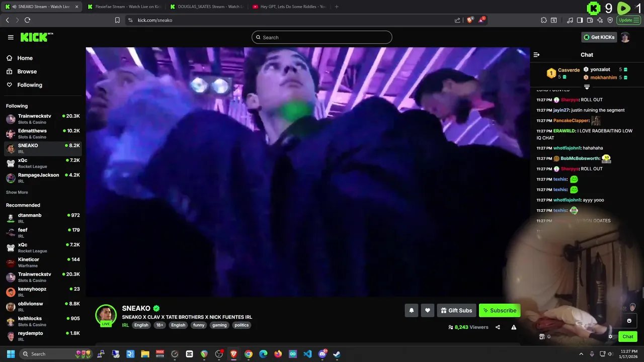644x362 pixels.
Task: Open Kineticor recommended channel
Action: point(43,262)
